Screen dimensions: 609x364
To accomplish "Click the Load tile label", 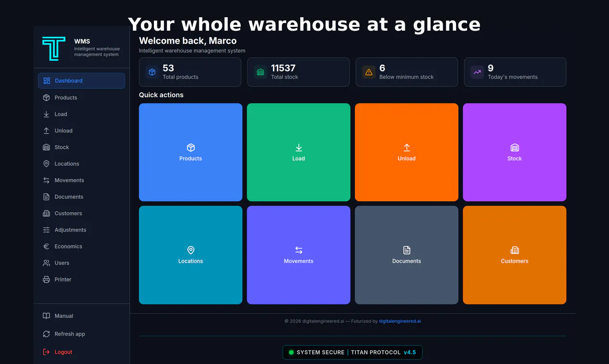I will point(299,159).
